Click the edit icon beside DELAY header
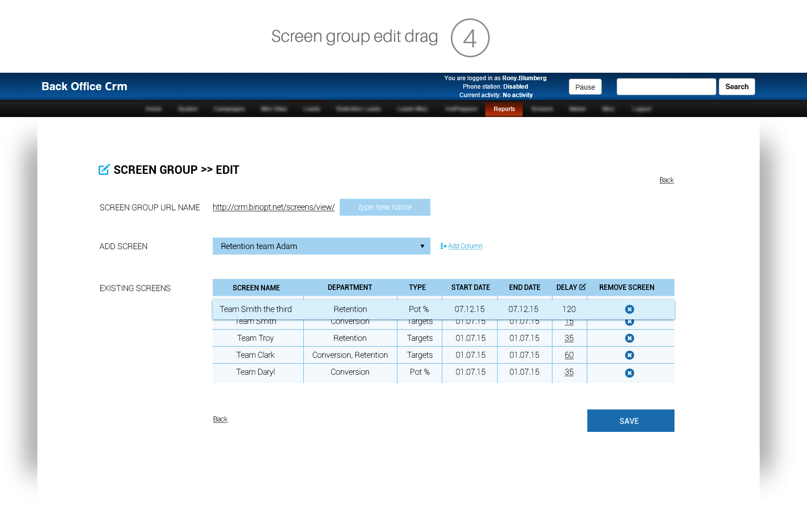The image size is (807, 532). point(583,287)
